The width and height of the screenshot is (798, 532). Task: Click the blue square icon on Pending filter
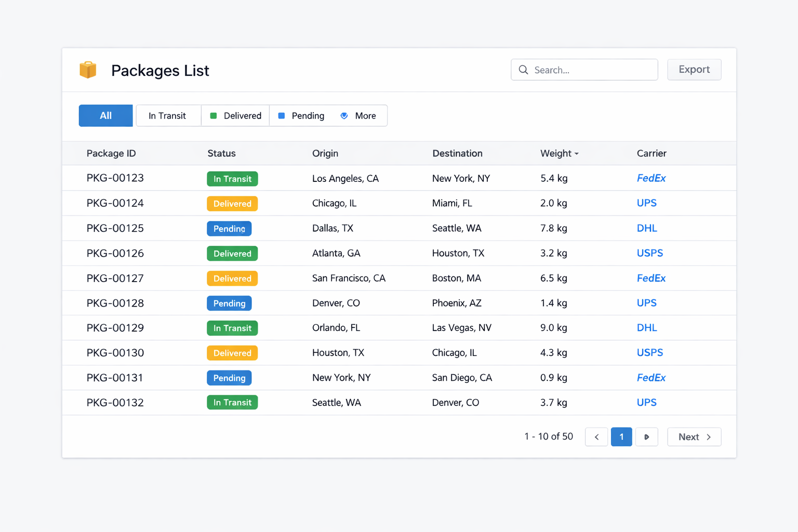[282, 115]
